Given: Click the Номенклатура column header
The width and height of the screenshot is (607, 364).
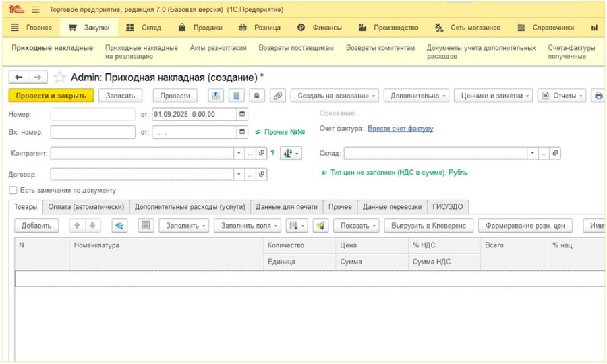Looking at the screenshot, I should click(167, 253).
